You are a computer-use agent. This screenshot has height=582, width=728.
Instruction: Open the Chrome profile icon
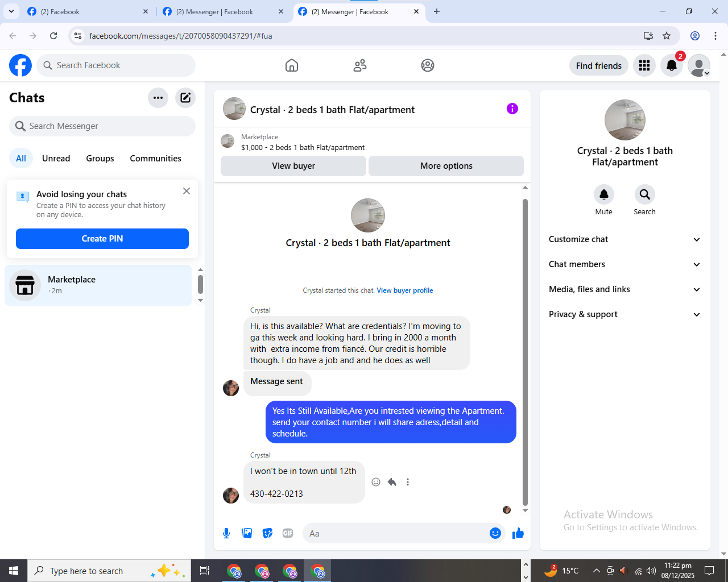(x=695, y=36)
